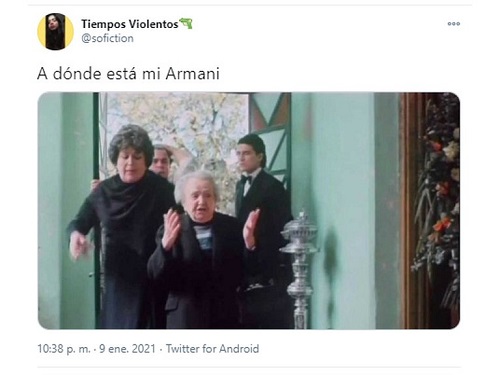Click the elderly woman raising her hands
Screen dimensions: 500x375
pos(200,250)
